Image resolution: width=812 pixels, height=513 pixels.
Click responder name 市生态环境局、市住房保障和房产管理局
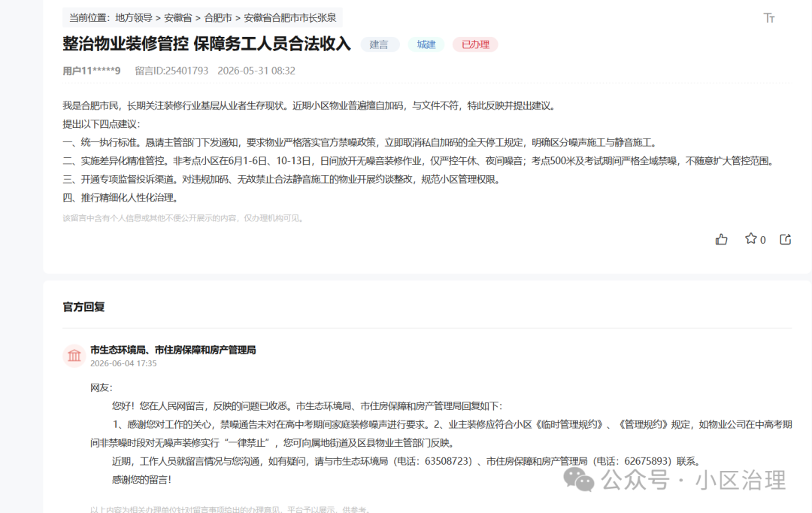point(173,351)
